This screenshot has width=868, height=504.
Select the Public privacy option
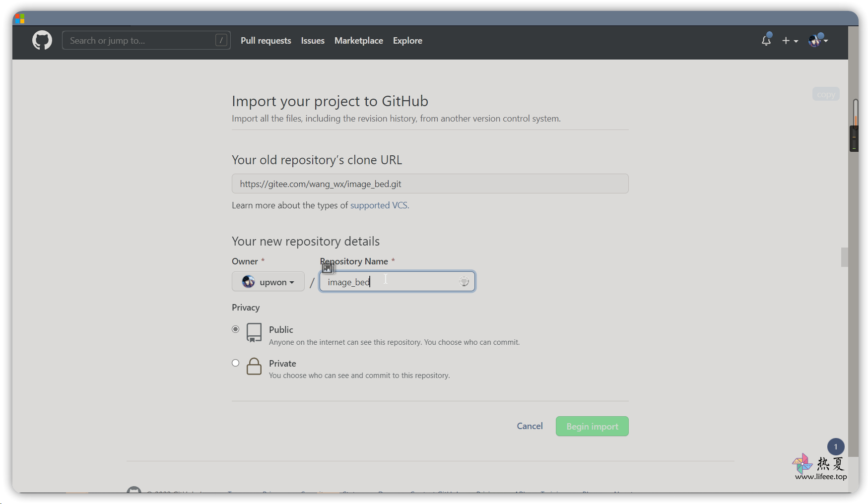236,329
